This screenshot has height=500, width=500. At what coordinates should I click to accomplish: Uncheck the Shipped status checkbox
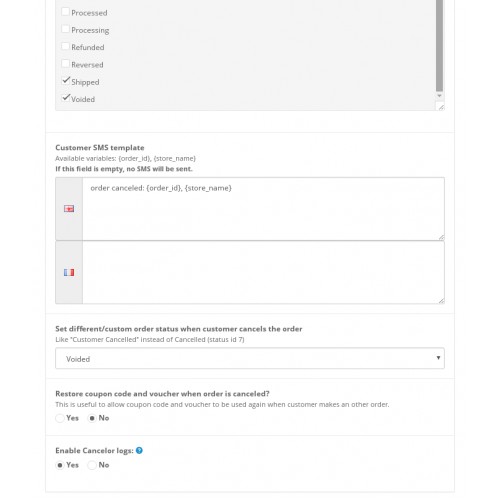(x=66, y=81)
